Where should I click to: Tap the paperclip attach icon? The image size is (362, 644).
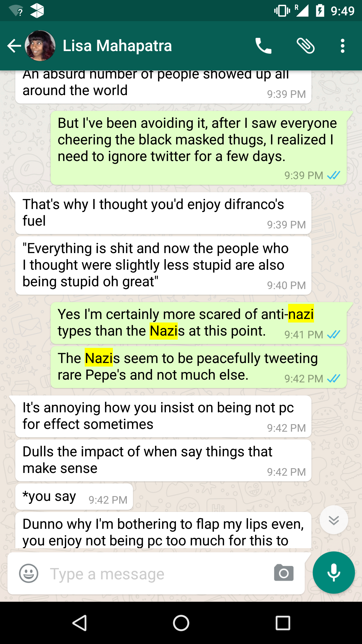306,46
